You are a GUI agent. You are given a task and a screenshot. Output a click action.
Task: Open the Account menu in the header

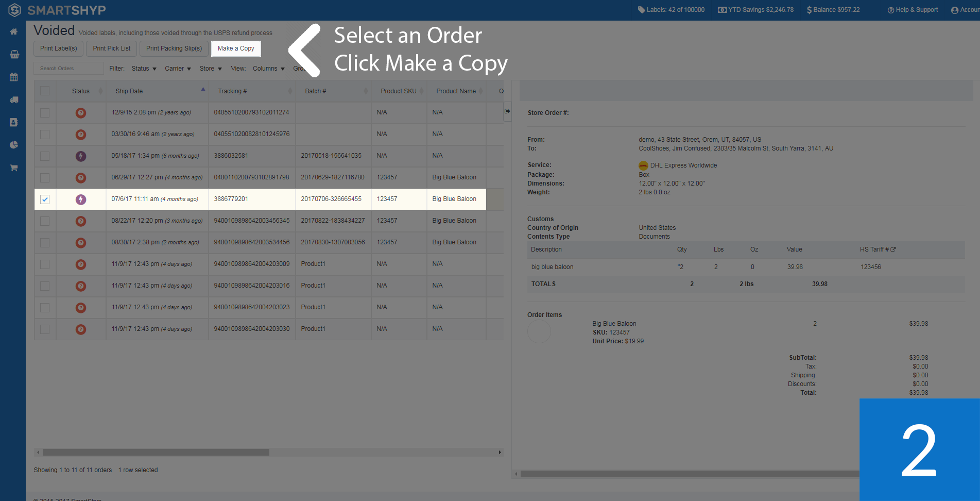coord(965,10)
